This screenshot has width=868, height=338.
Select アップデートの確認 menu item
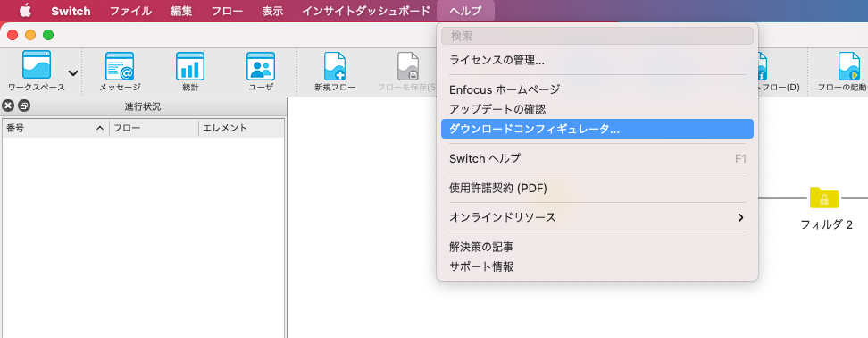597,109
